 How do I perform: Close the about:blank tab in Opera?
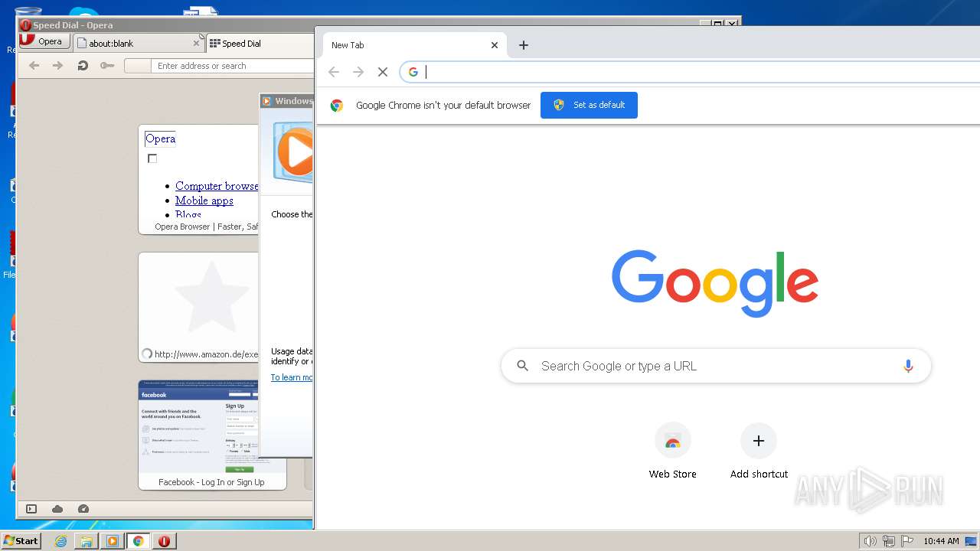pyautogui.click(x=196, y=44)
